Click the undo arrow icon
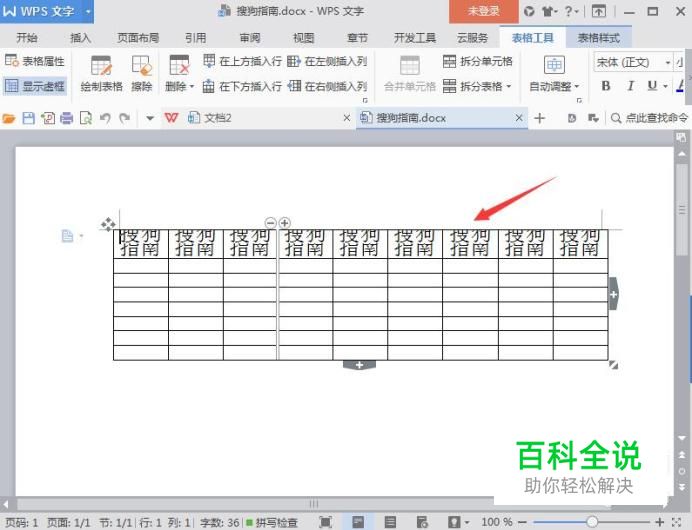 pos(105,118)
